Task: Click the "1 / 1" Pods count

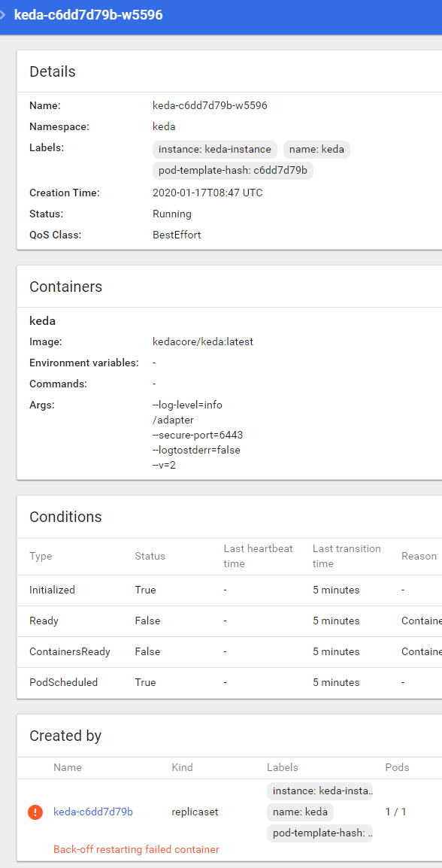Action: tap(395, 812)
